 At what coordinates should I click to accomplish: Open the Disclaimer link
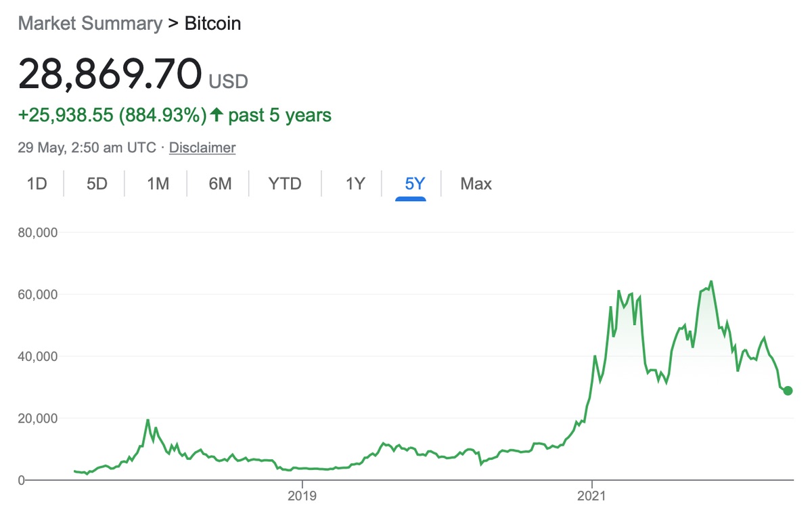[x=202, y=148]
